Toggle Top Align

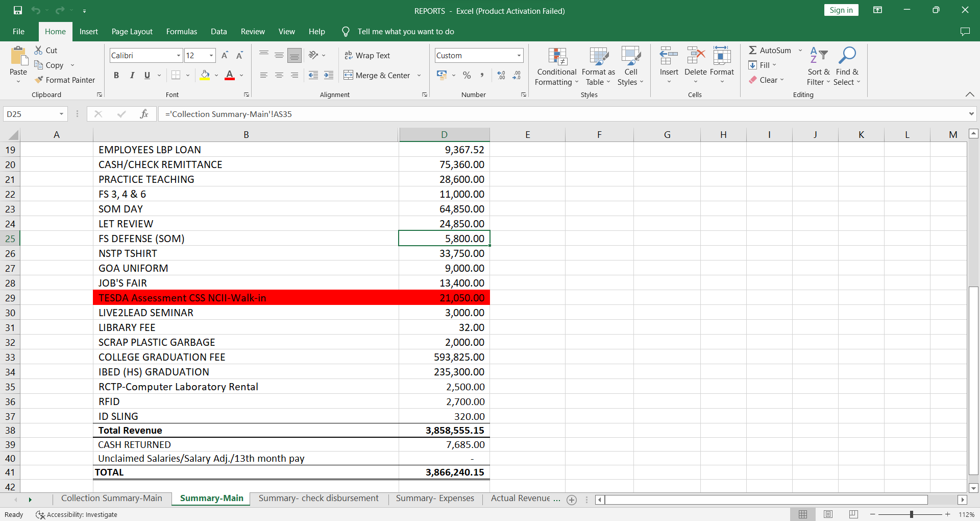(264, 55)
